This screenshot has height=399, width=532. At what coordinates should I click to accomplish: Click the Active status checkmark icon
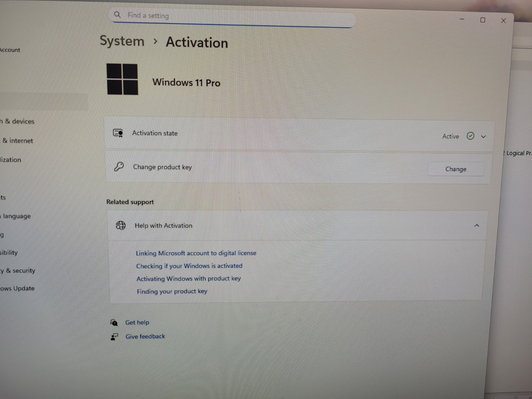click(470, 136)
